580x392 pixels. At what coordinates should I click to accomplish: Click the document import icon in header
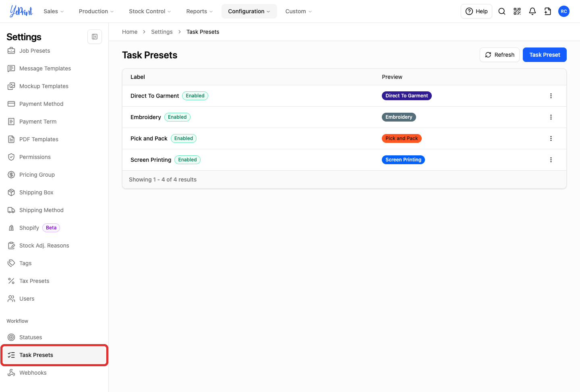click(548, 11)
